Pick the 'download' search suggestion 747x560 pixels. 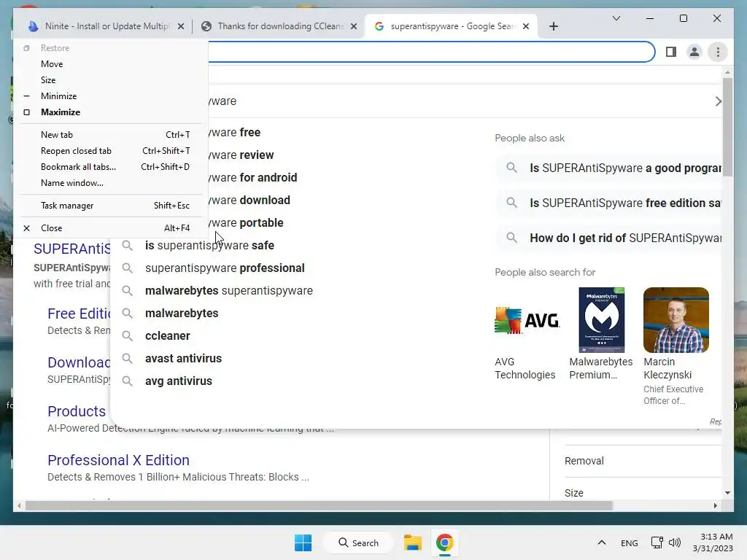249,201
